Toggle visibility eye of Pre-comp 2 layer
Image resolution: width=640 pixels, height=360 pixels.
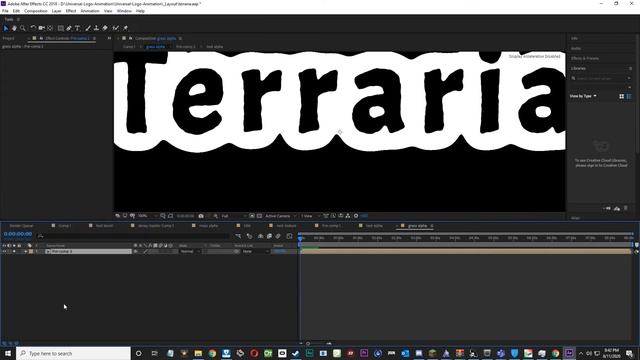coord(4,251)
